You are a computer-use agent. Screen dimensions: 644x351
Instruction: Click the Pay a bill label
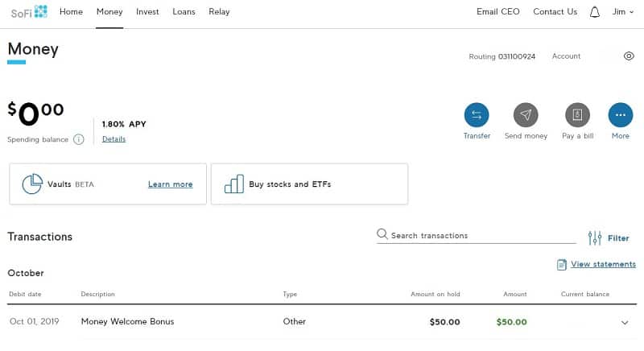(577, 136)
